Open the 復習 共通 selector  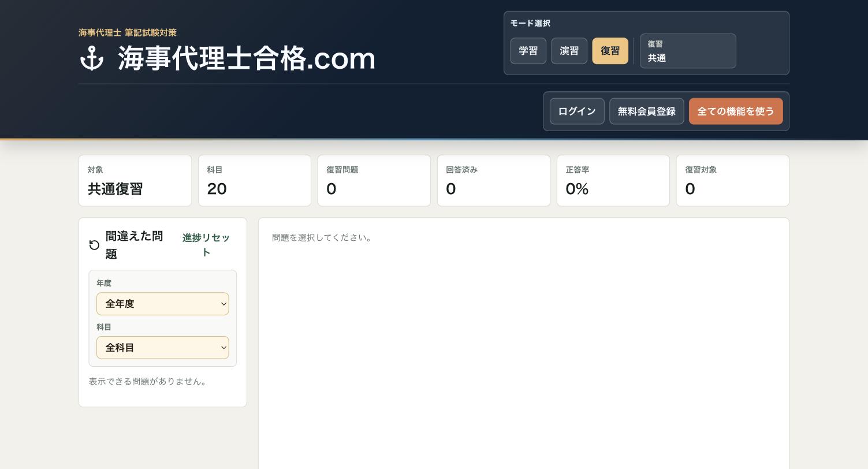(x=688, y=51)
